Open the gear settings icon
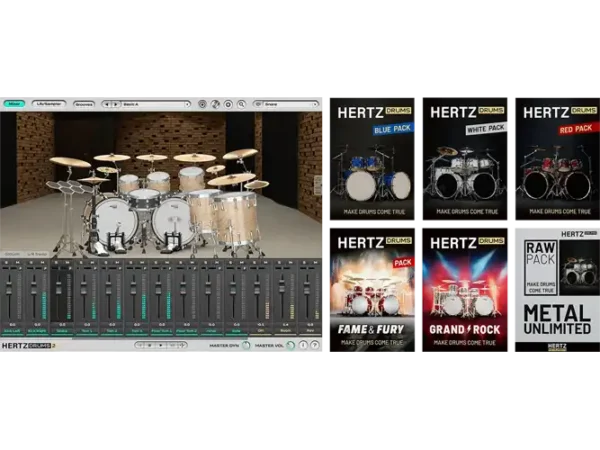The width and height of the screenshot is (600, 450). click(228, 104)
